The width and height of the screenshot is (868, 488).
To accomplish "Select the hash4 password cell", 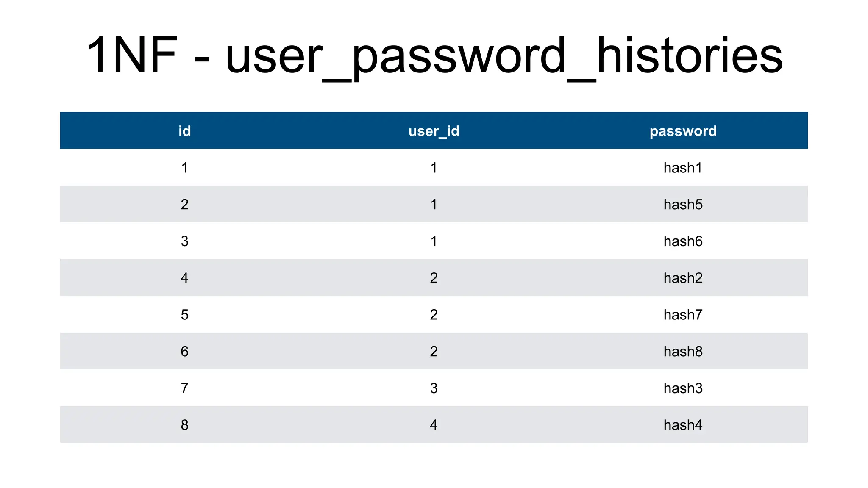I will tap(683, 425).
